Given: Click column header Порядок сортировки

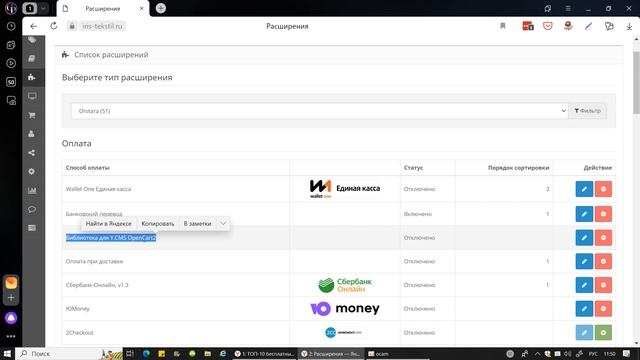Looking at the screenshot, I should pyautogui.click(x=518, y=168).
